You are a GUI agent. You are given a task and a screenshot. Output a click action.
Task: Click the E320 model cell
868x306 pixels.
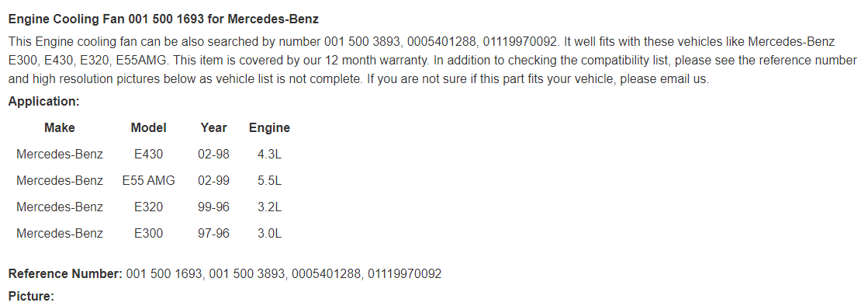point(148,207)
